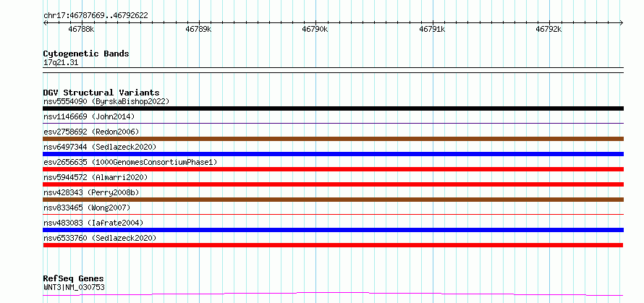Click the thin purple nsv1146669 variant line
The image size is (644, 303).
coord(333,123)
